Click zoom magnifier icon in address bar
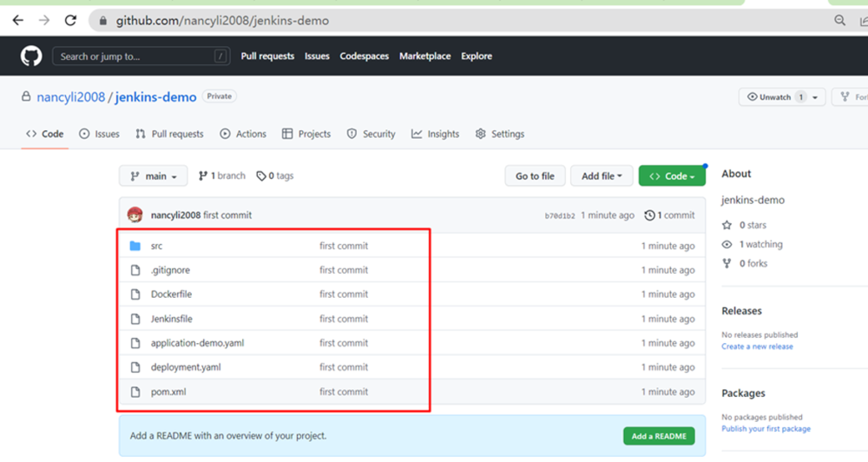Viewport: 868px width, 462px height. (x=839, y=20)
